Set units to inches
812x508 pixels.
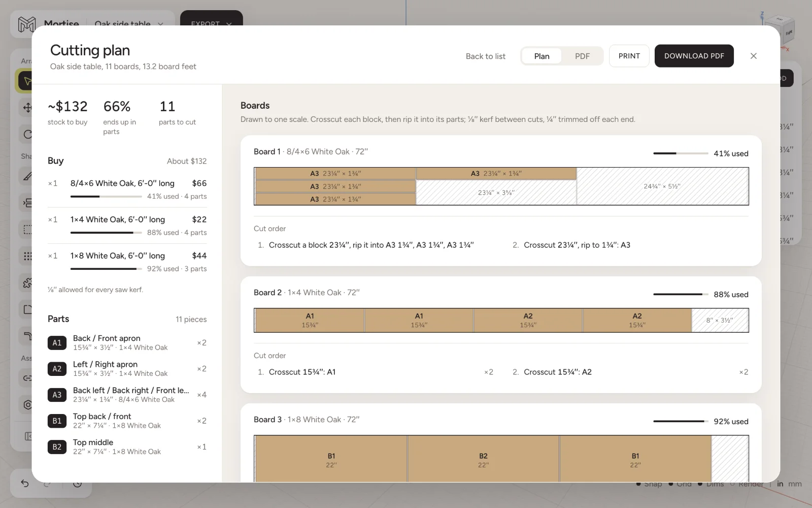tap(780, 484)
